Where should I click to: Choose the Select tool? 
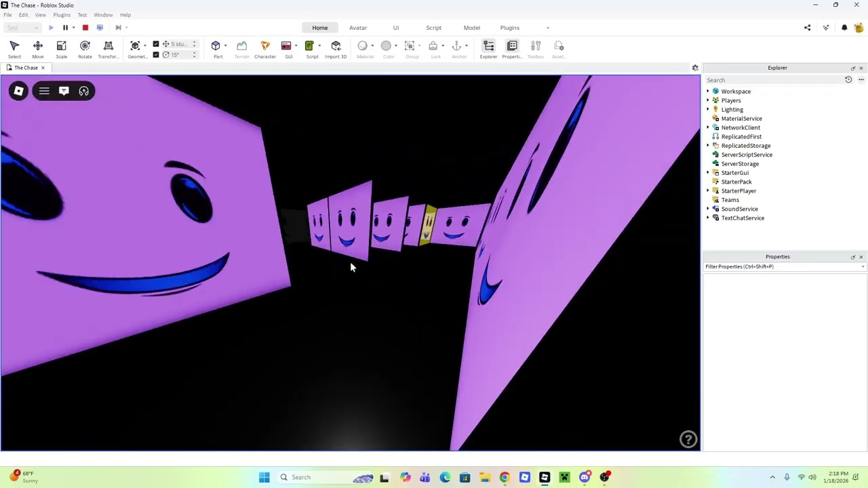coord(14,49)
